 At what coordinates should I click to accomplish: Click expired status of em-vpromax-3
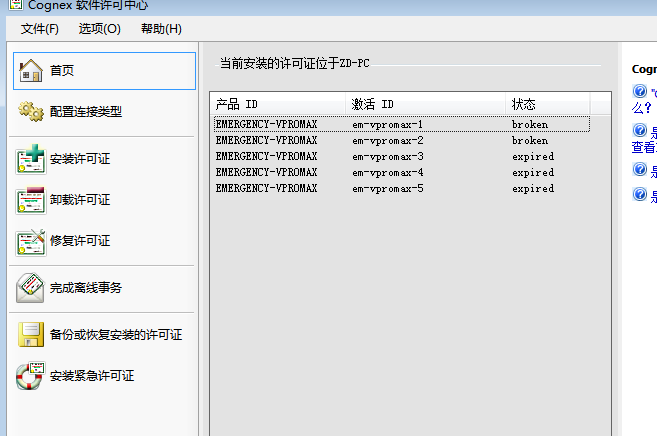click(x=533, y=156)
